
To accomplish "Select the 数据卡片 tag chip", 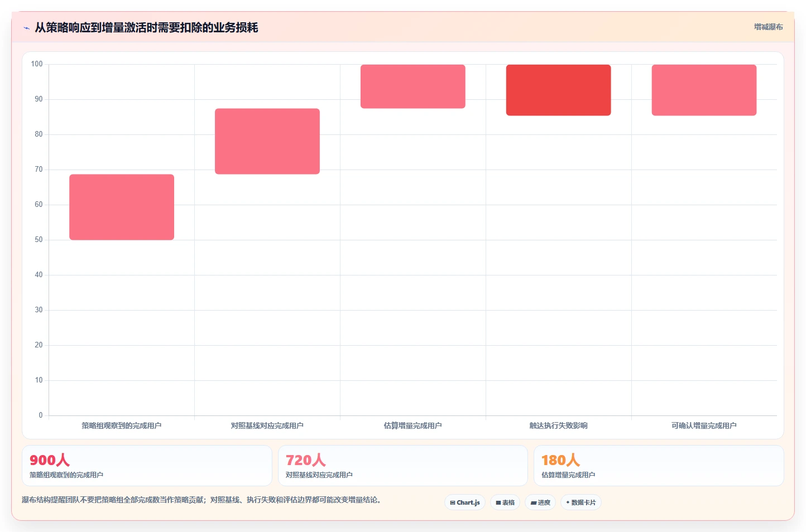I will [x=581, y=502].
